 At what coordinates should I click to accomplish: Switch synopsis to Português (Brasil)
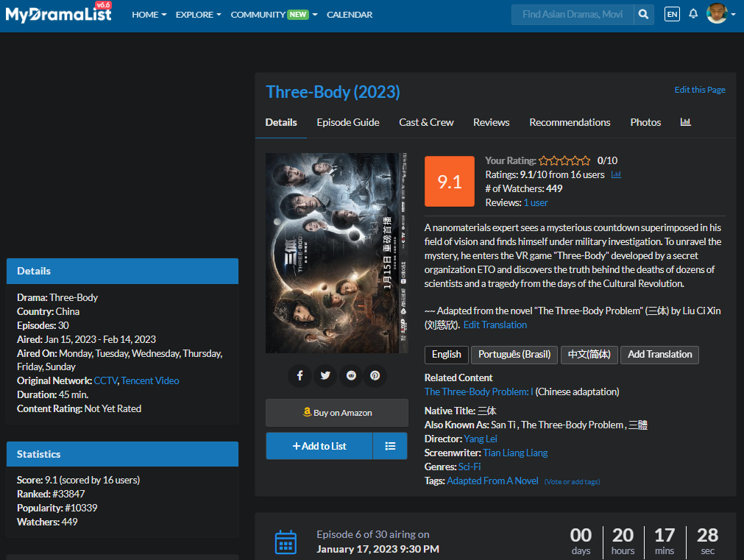(514, 355)
